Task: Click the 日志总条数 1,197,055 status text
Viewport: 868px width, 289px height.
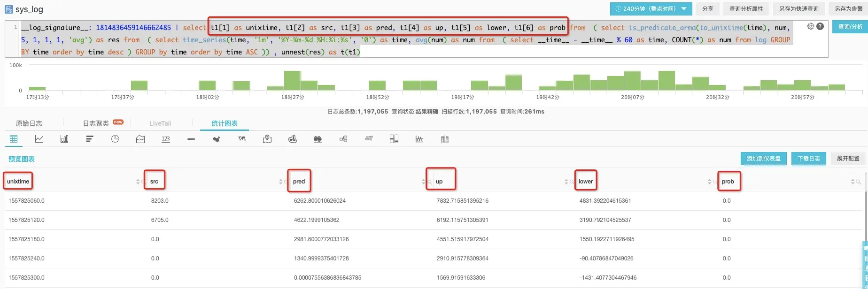Action: point(358,112)
